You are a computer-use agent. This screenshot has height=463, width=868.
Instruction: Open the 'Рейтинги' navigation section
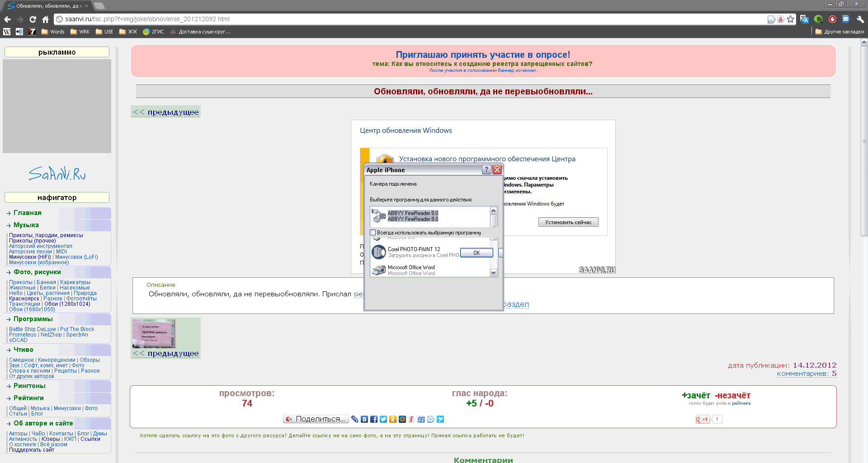pos(28,398)
